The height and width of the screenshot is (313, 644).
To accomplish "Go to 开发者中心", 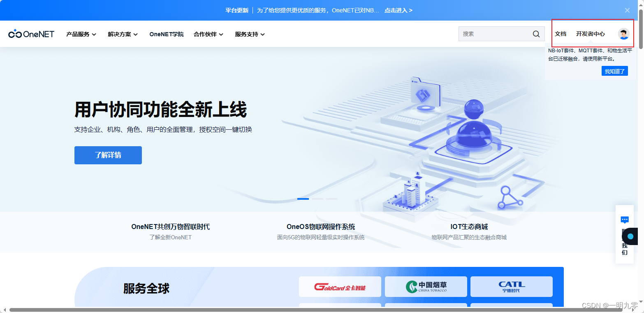I will tap(591, 34).
